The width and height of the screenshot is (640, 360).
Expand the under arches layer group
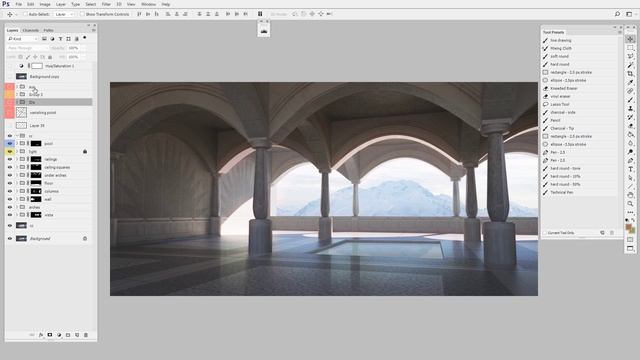point(17,175)
